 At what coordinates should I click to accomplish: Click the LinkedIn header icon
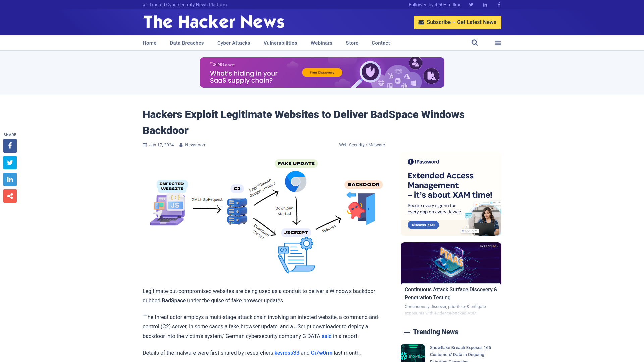tap(485, 4)
